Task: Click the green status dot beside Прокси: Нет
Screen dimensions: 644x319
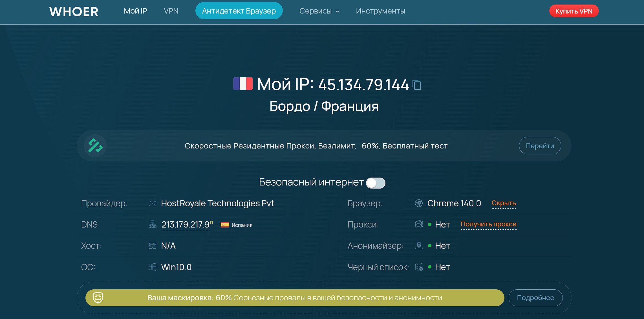Action: (x=430, y=224)
